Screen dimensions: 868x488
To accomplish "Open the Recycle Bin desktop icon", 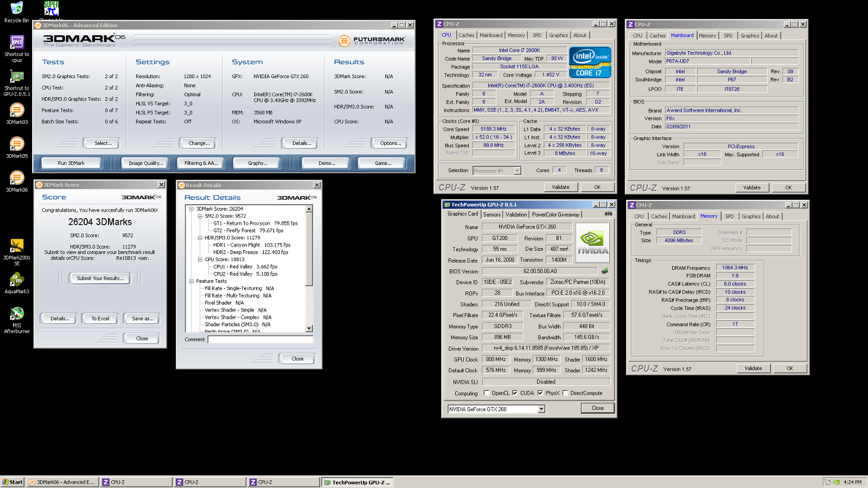I will (x=16, y=12).
